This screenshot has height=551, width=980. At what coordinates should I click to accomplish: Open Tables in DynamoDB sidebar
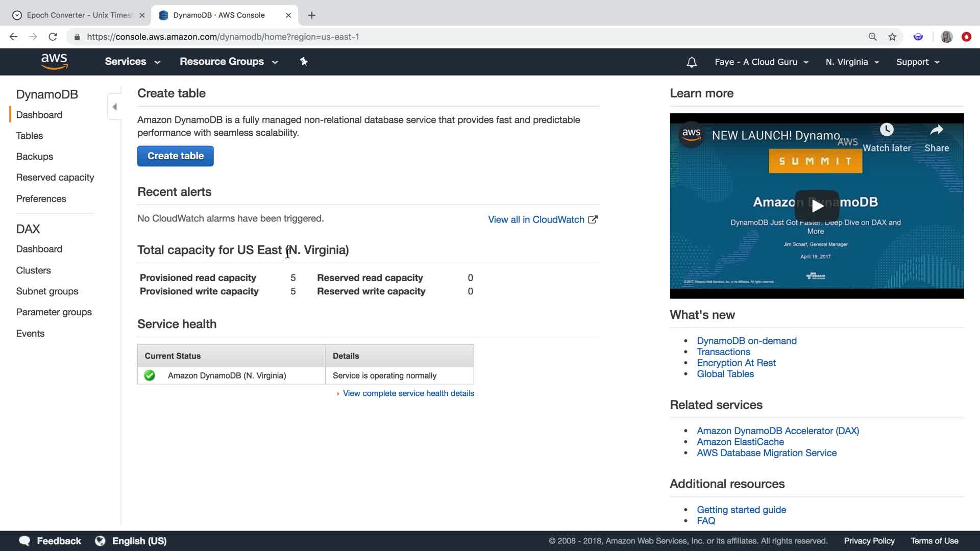(x=30, y=136)
